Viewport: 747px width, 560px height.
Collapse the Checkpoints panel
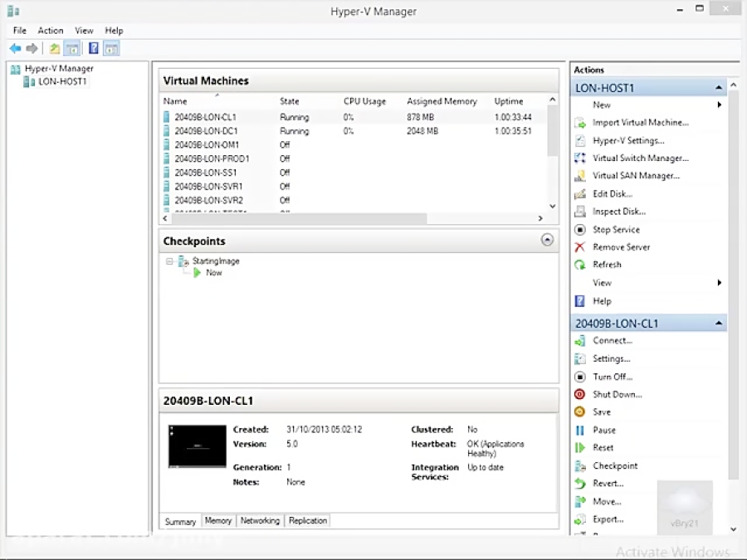click(x=547, y=240)
